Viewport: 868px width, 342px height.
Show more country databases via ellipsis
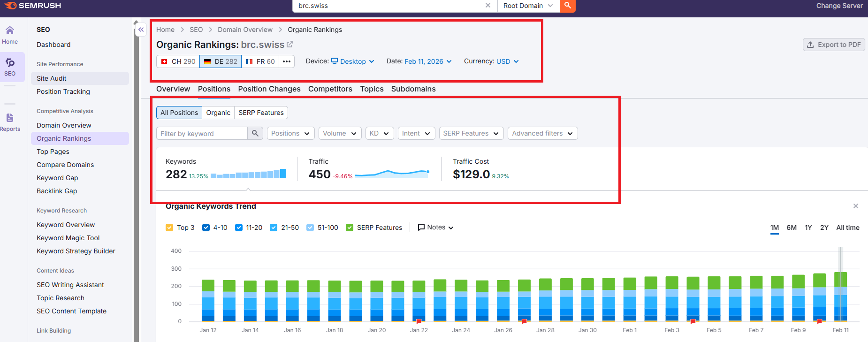(x=287, y=61)
